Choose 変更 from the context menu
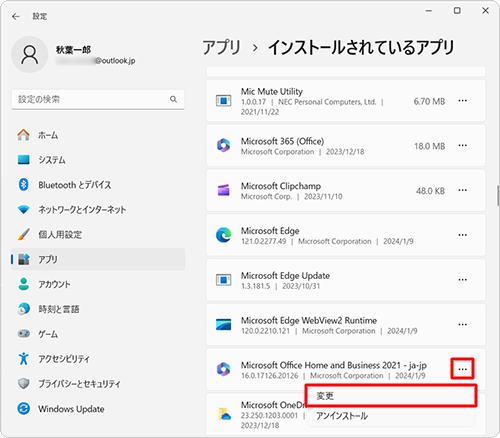The image size is (500, 438). 391,396
